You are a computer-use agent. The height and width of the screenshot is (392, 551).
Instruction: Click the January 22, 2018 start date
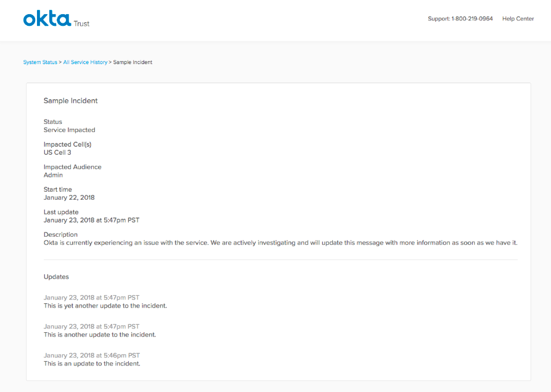pos(69,198)
